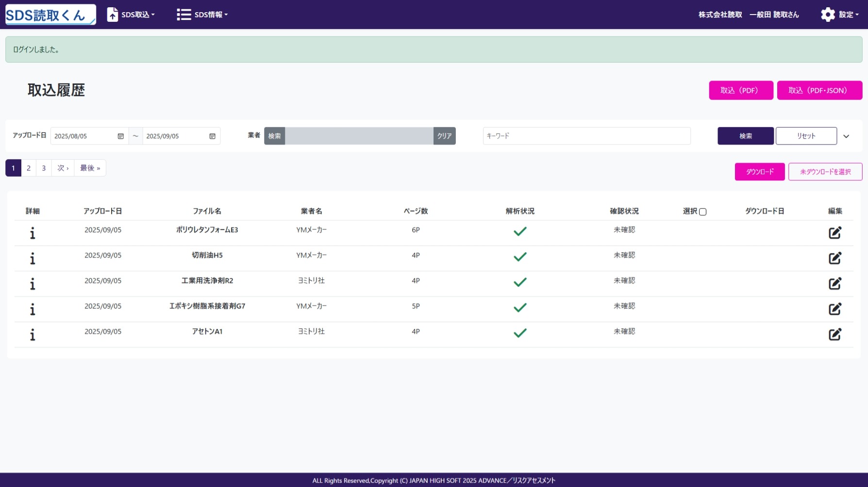This screenshot has width=868, height=487.
Task: Click info icon for 切削油H5 row
Action: [x=33, y=259]
